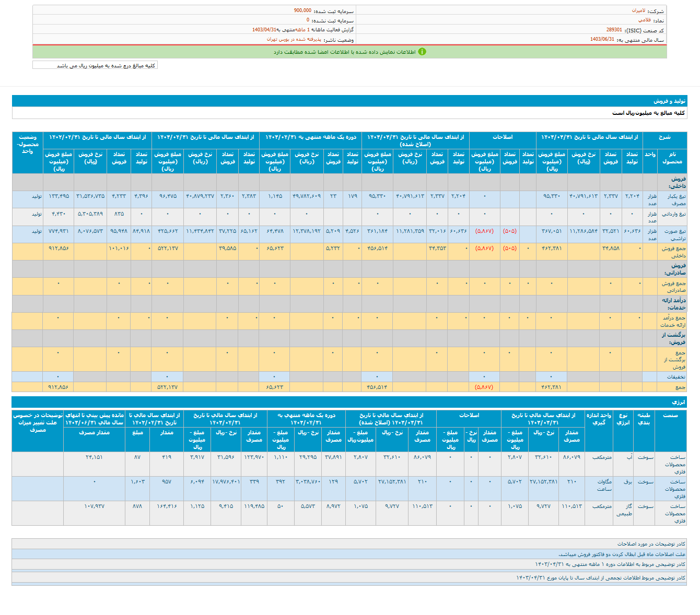
Task: Click the registered capital value 900,000
Action: [302, 10]
